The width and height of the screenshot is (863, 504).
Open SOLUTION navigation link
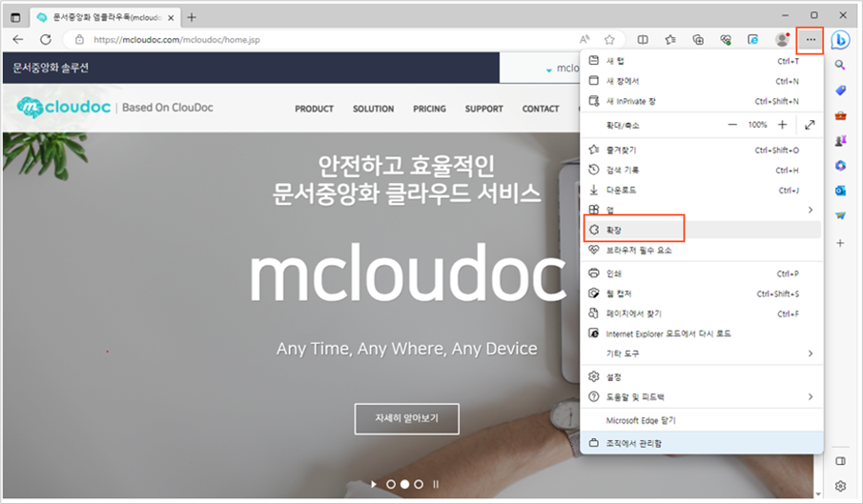(x=373, y=109)
